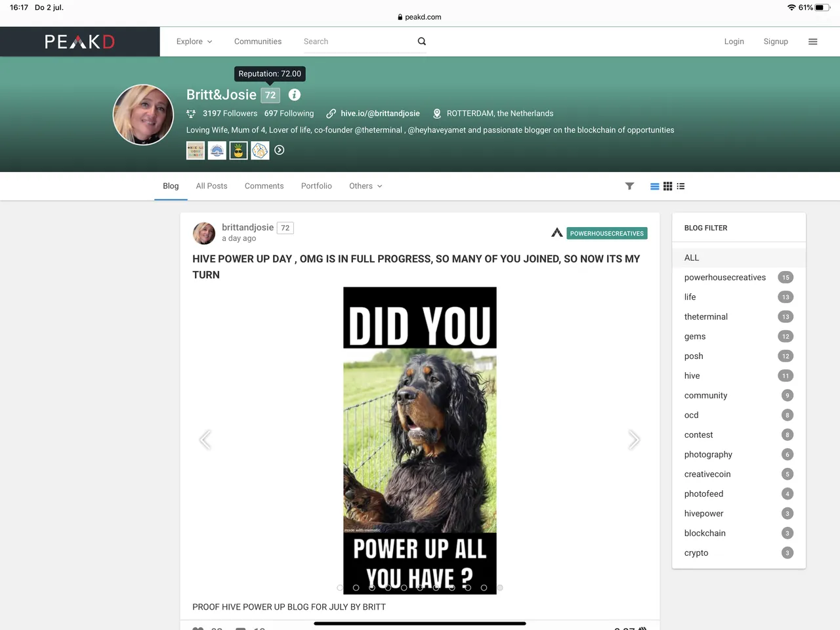Click the first colorful text badge
The image size is (840, 630).
196,150
